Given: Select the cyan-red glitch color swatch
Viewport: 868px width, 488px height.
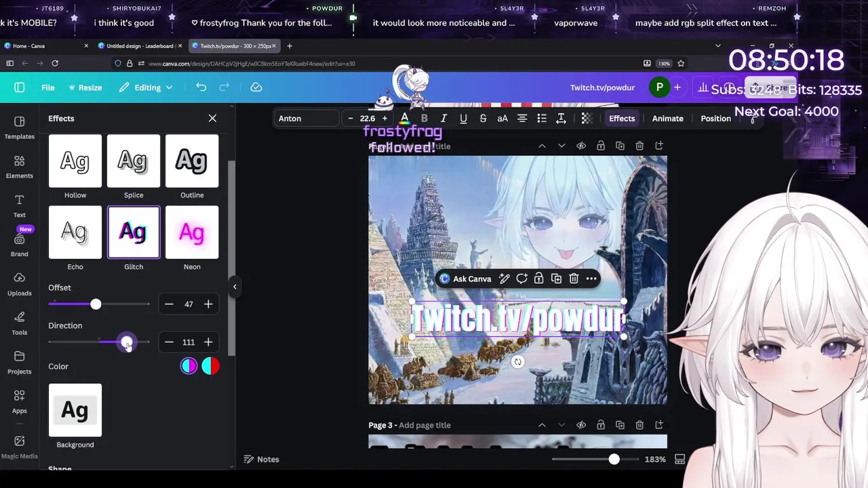Looking at the screenshot, I should 210,366.
